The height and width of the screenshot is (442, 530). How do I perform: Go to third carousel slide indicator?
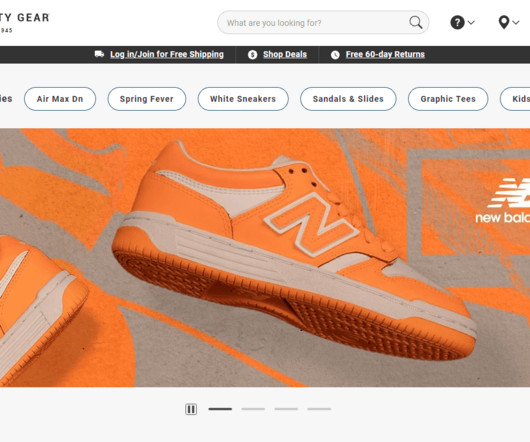point(286,409)
